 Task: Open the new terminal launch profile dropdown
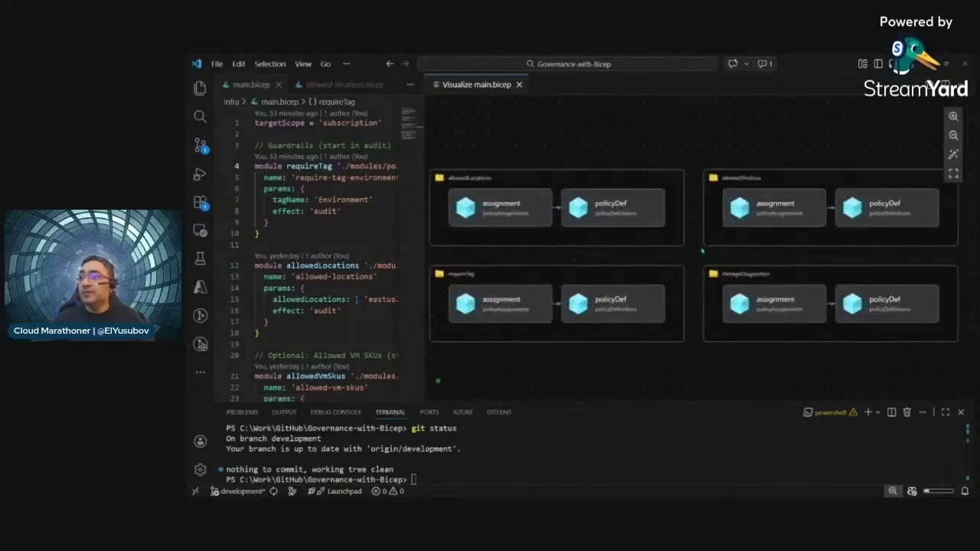pos(877,412)
